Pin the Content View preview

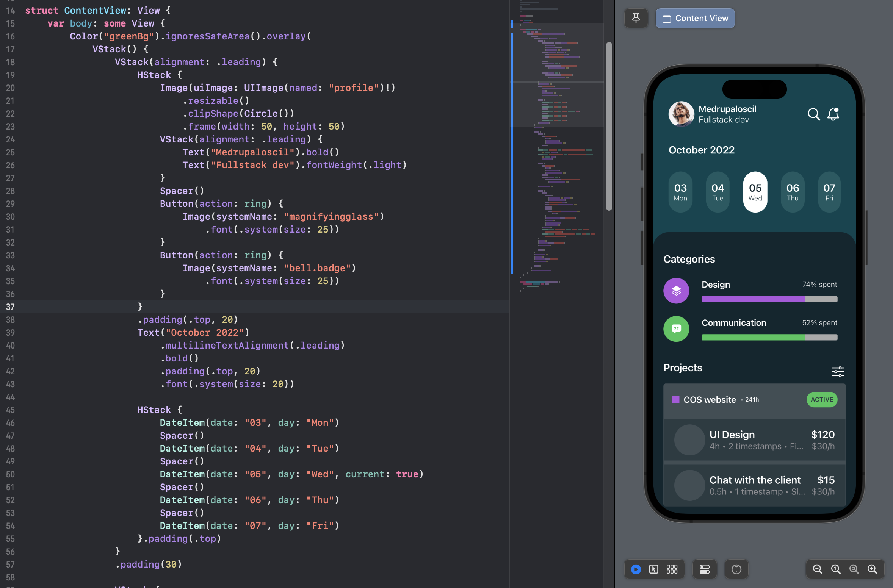(636, 18)
